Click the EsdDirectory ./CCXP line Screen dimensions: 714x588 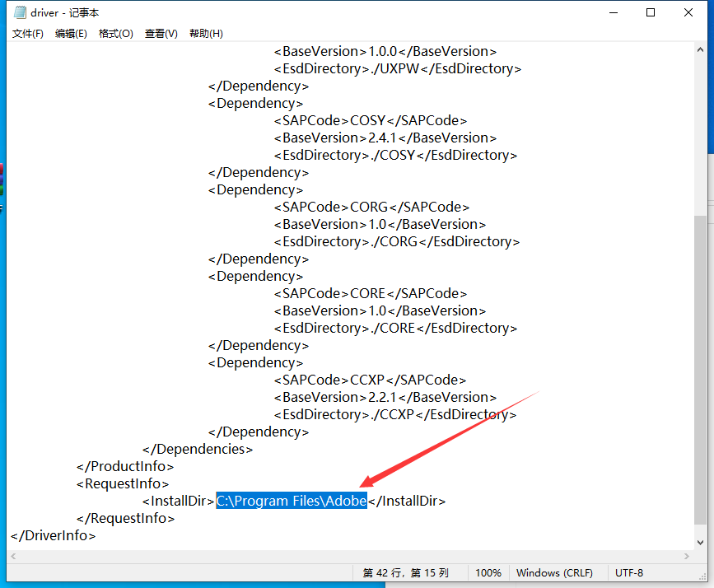[395, 414]
